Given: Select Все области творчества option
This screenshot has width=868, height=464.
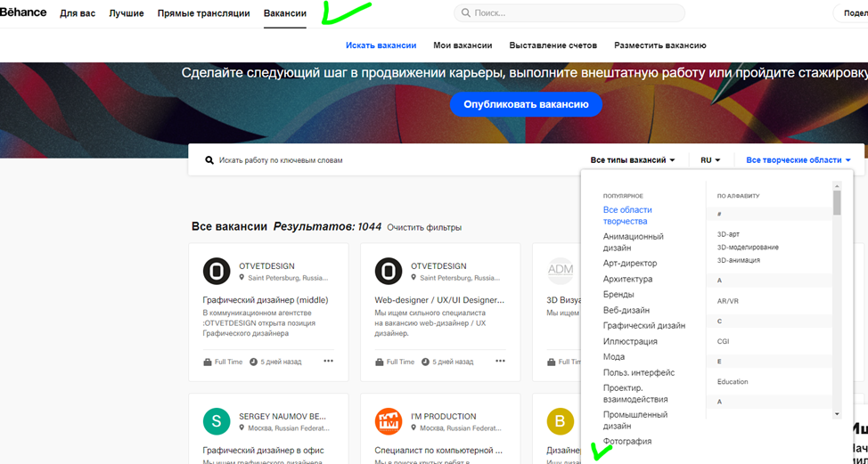Looking at the screenshot, I should point(627,216).
